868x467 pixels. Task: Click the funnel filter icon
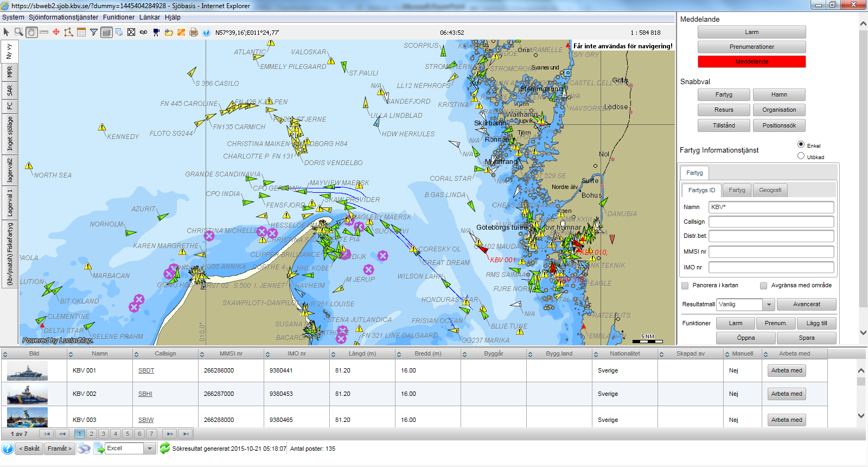pyautogui.click(x=94, y=33)
